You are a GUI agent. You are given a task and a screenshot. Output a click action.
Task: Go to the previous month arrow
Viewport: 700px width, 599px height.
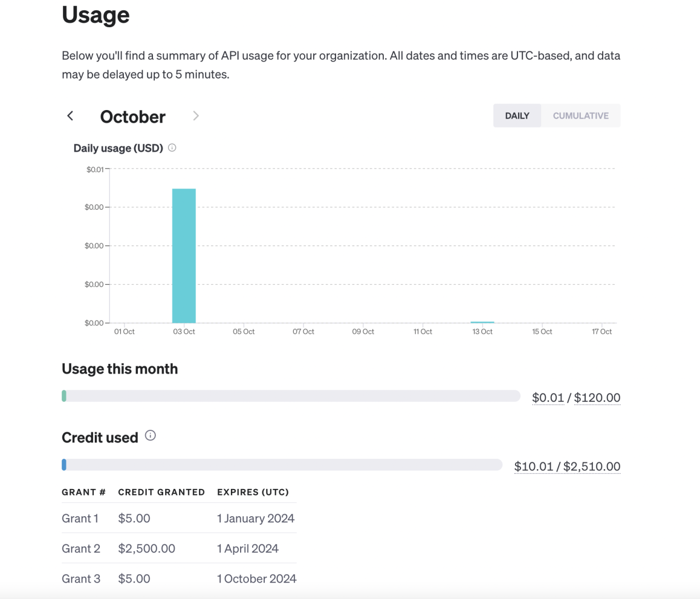(70, 116)
